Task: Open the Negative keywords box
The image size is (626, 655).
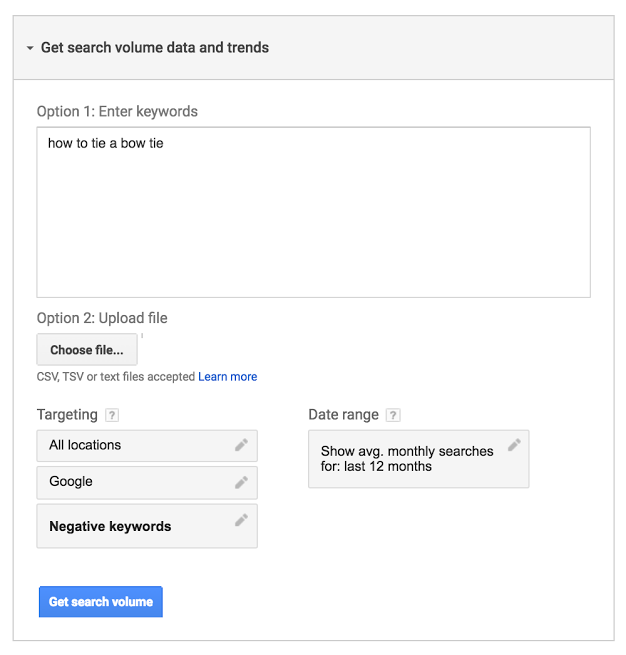Action: [147, 526]
